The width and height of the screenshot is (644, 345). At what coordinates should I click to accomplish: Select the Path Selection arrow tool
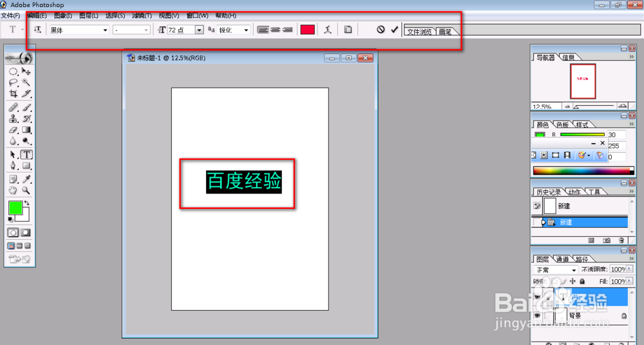13,155
